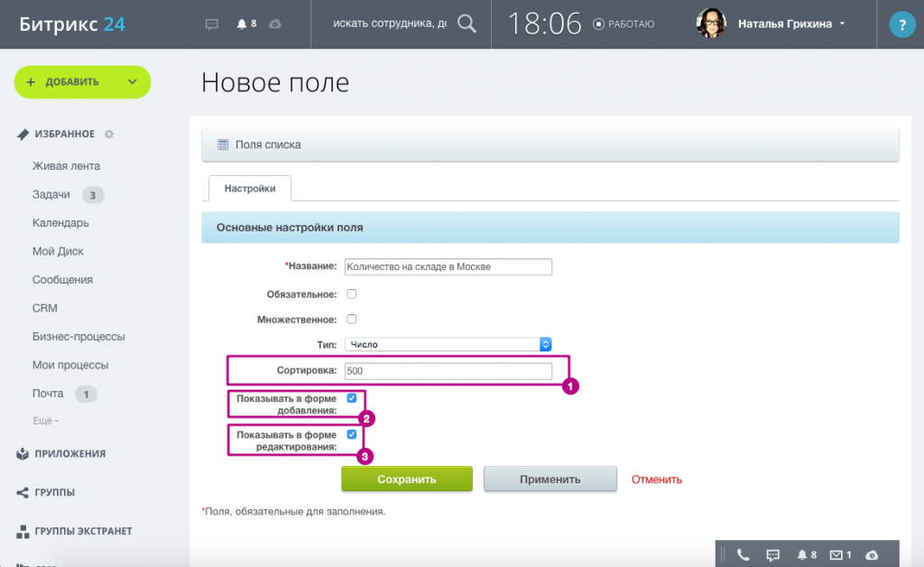Expand the Добавить button dropdown arrow
Screen dimensions: 924x567
coord(132,82)
